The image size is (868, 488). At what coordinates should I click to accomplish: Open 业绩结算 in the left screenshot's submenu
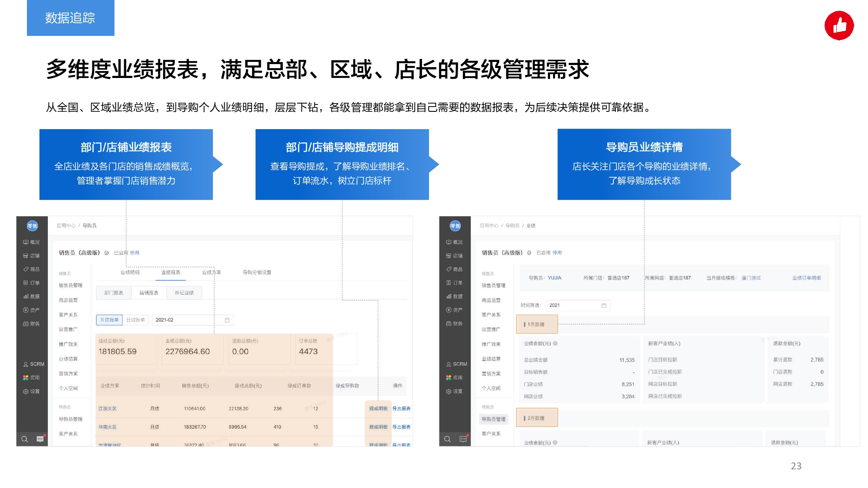point(69,359)
